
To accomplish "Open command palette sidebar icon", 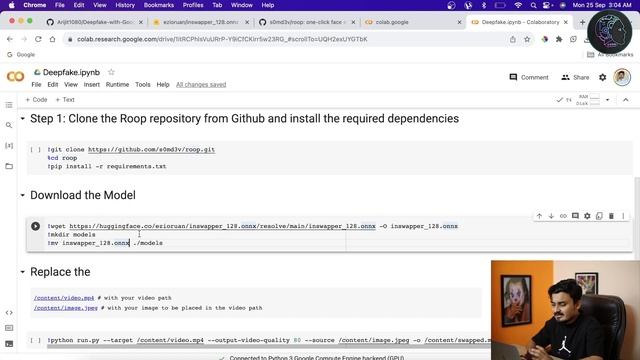I will 9,328.
